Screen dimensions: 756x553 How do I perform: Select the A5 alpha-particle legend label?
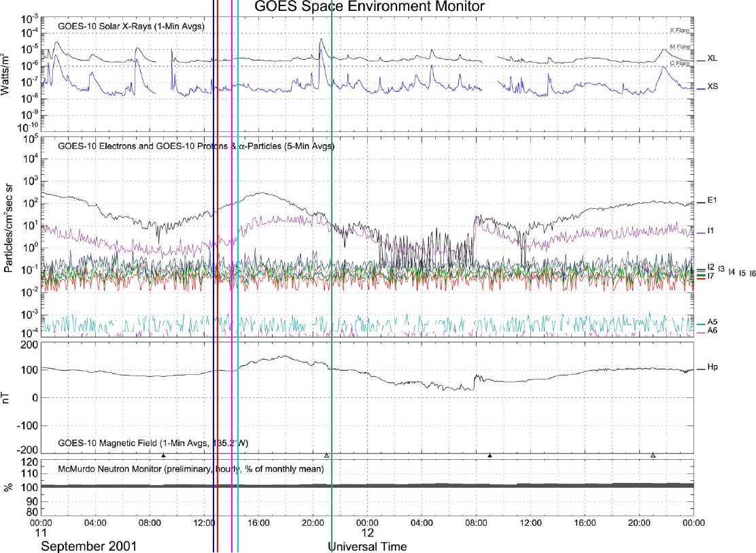(x=712, y=322)
